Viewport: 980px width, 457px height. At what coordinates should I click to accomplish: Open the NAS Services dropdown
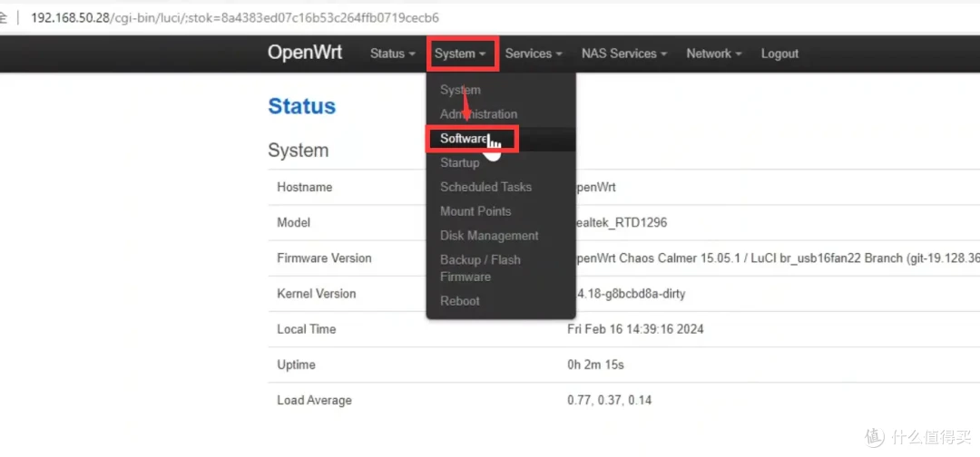tap(623, 53)
